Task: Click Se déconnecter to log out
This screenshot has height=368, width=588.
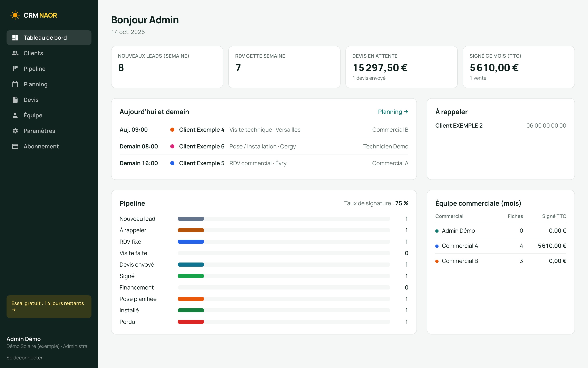Action: [x=24, y=358]
